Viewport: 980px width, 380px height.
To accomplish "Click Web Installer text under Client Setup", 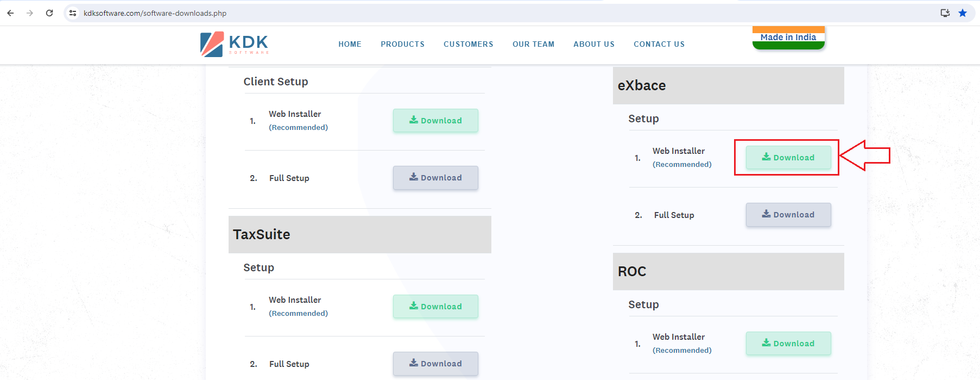I will [x=295, y=114].
